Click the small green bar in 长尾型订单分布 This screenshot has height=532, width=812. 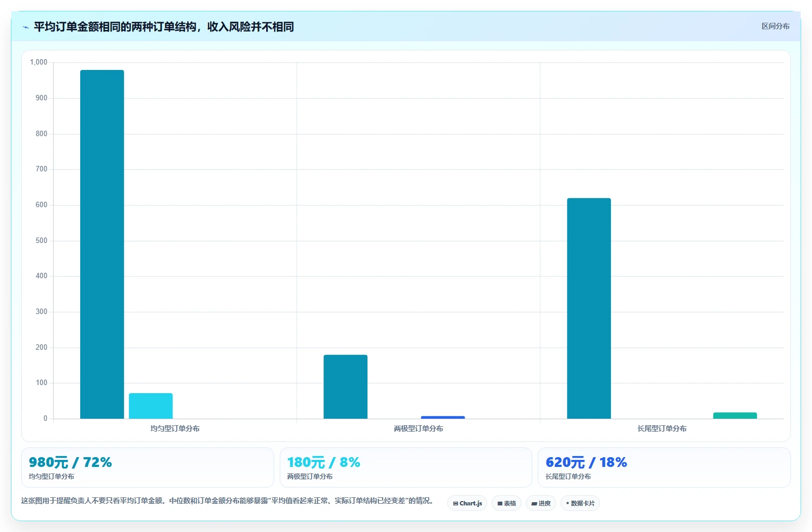coord(735,415)
